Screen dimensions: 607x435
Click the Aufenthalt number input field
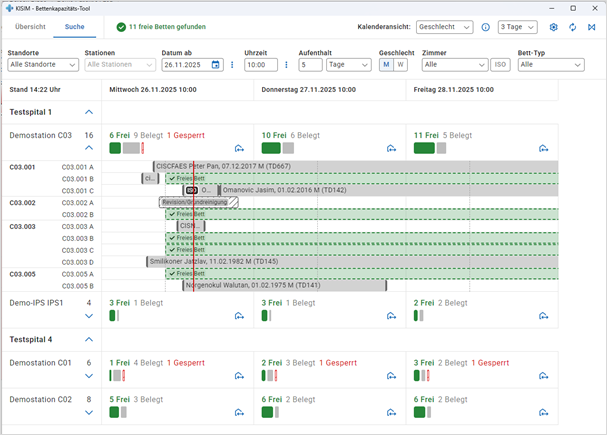coord(310,65)
